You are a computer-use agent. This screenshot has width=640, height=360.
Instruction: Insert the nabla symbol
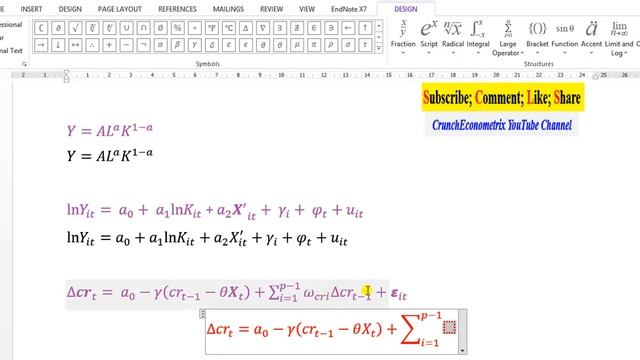pos(263,28)
